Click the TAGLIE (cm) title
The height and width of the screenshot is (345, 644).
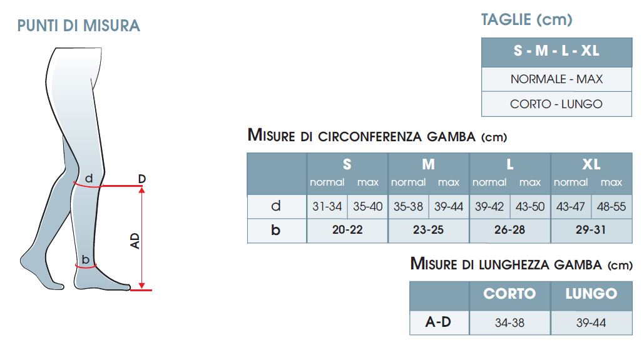pos(526,19)
